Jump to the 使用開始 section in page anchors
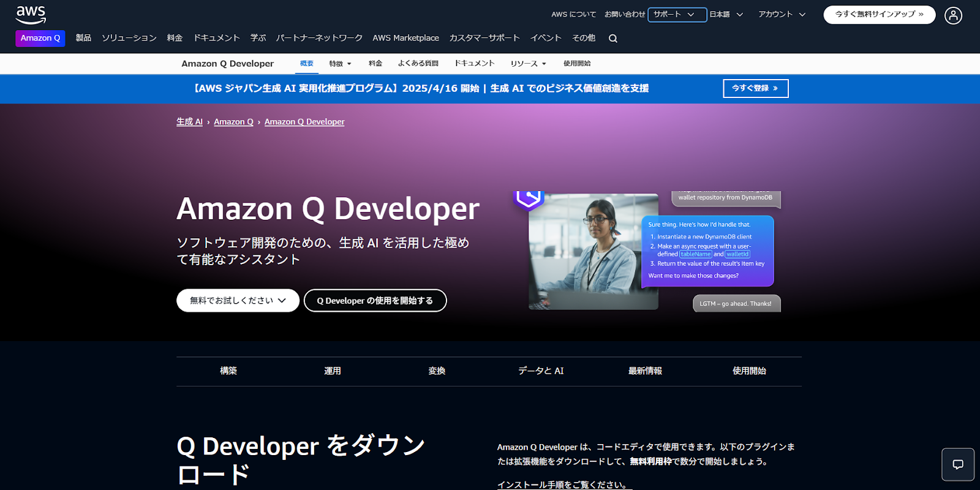 749,371
